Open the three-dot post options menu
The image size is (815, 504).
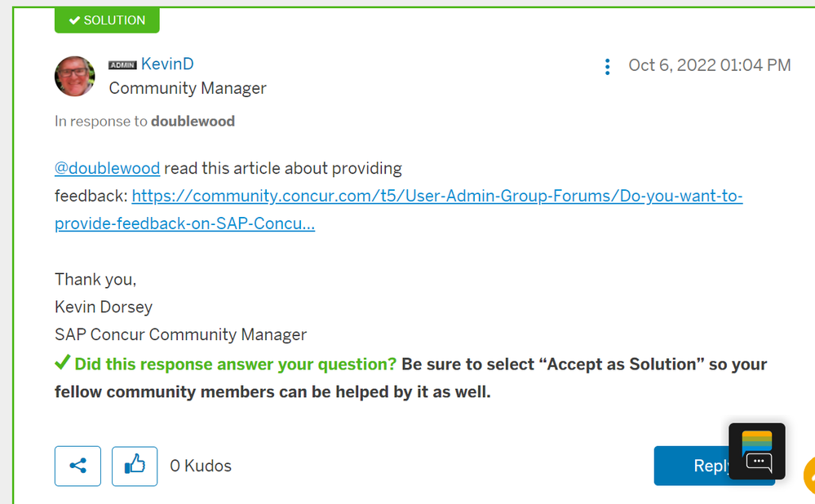click(607, 67)
